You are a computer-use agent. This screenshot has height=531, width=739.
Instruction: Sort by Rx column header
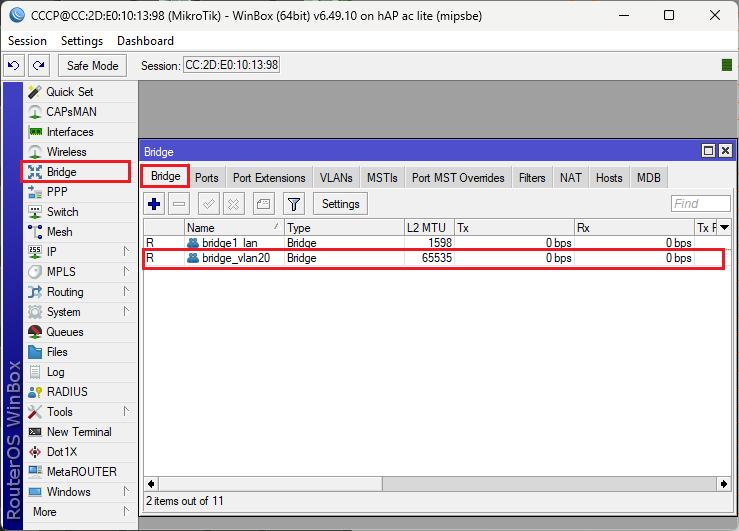pos(634,228)
